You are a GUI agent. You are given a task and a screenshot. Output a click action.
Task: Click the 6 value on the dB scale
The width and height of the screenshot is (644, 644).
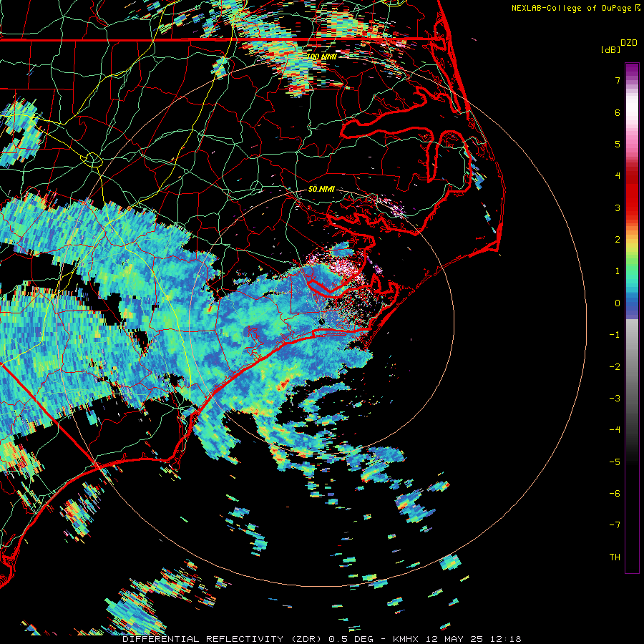(x=618, y=112)
